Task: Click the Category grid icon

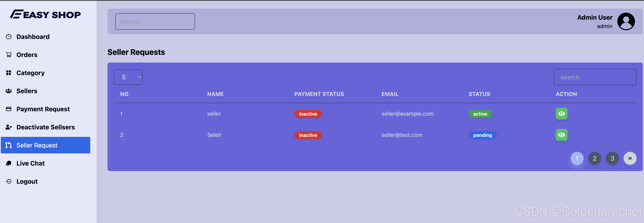Action: (9, 73)
